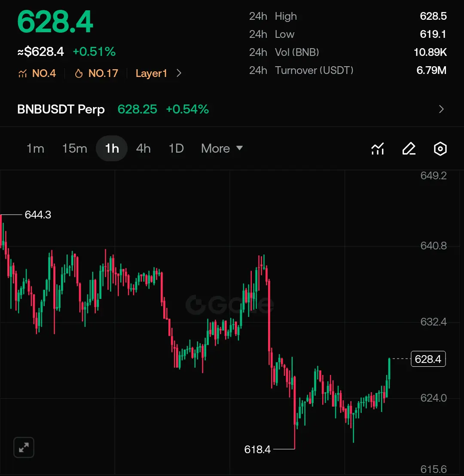Viewport: 464px width, 476px height.
Task: Click the perp change +0.54%
Action: 187,109
